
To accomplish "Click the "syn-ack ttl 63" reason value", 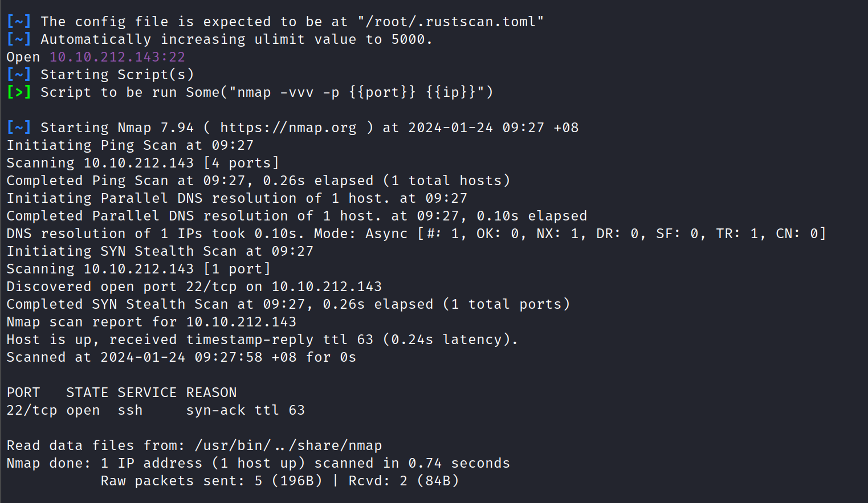I will pyautogui.click(x=245, y=410).
